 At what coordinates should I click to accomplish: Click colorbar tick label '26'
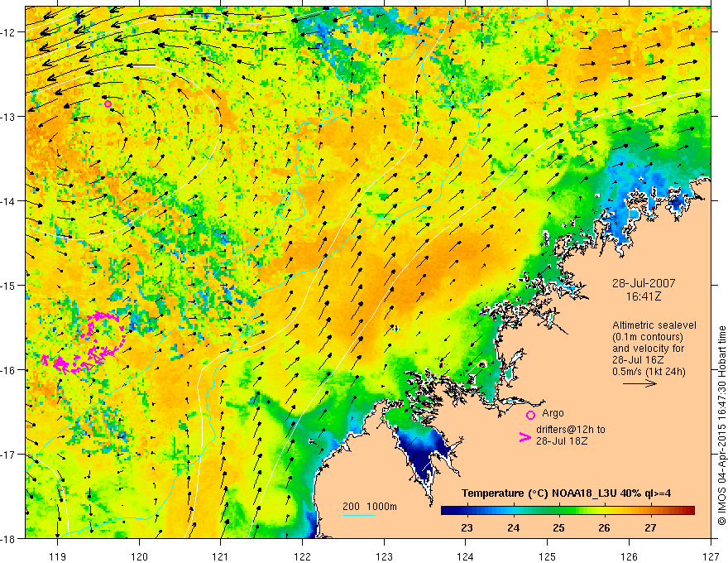tap(604, 527)
